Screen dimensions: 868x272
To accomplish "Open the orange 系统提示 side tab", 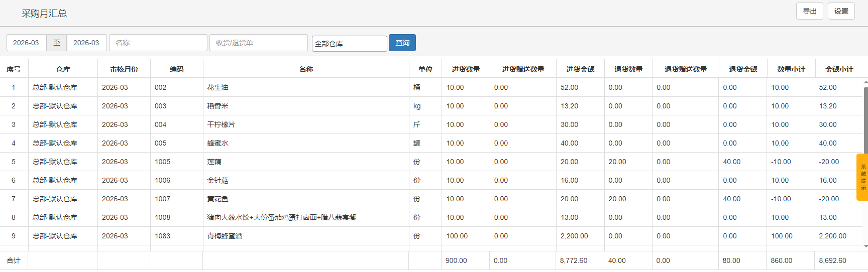I will pyautogui.click(x=862, y=177).
